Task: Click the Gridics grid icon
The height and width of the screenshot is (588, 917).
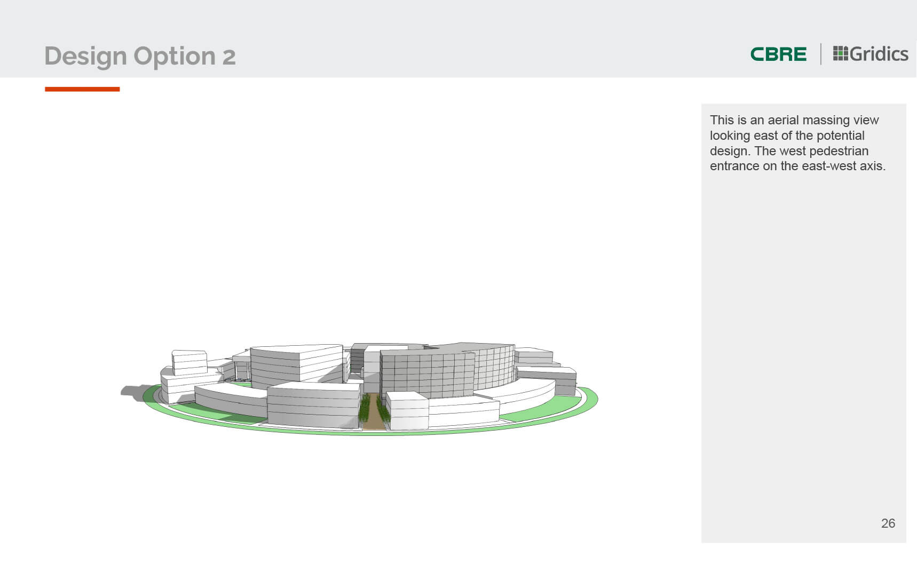Action: (x=840, y=53)
